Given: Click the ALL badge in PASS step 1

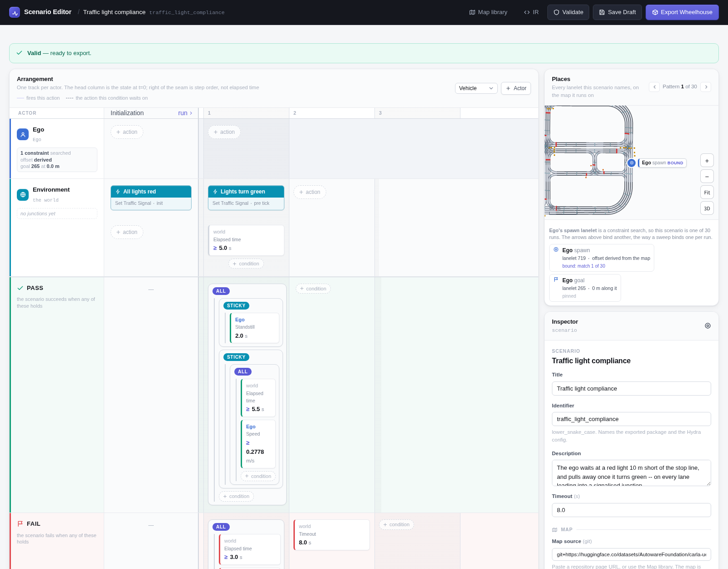Looking at the screenshot, I should [221, 291].
